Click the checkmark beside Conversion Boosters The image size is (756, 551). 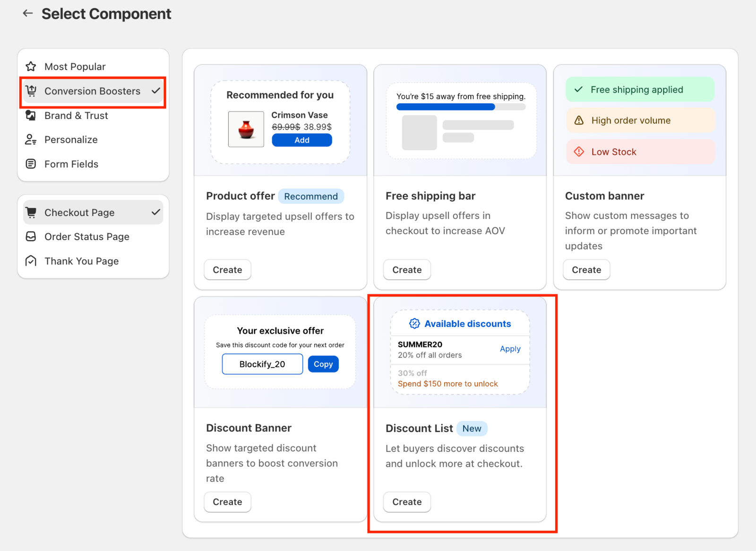(156, 90)
